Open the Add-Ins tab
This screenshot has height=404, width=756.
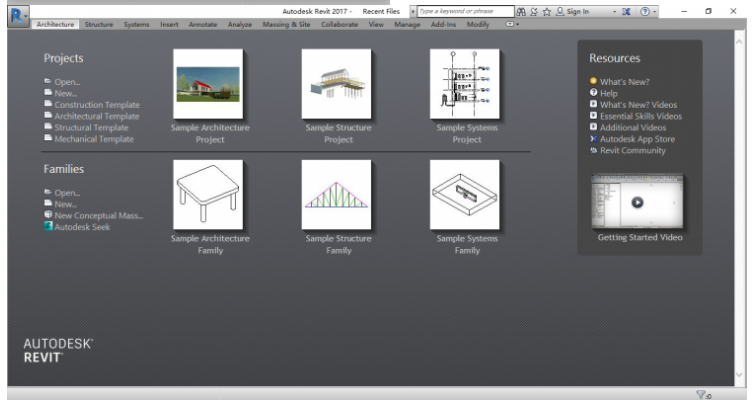[x=443, y=24]
